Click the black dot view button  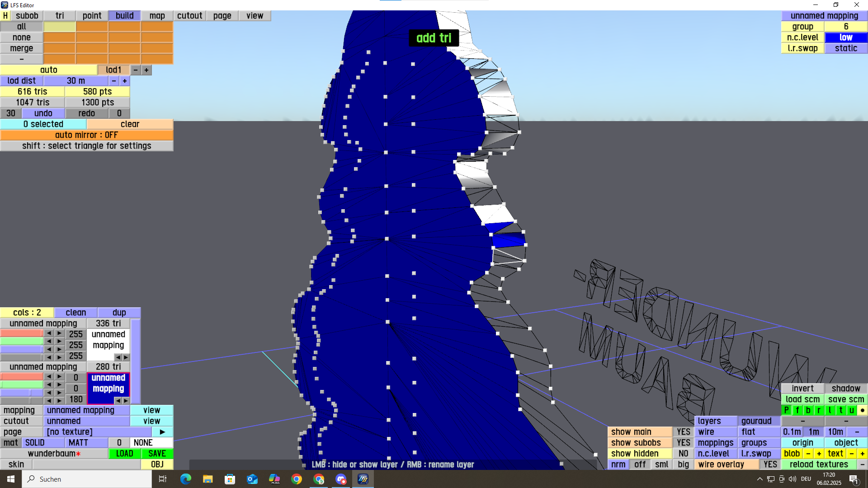tap(862, 410)
